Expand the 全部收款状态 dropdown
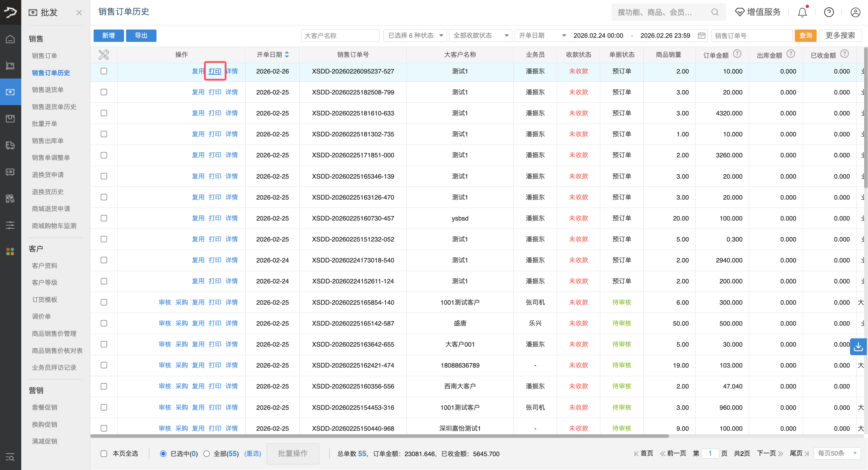868x470 pixels. coord(481,35)
